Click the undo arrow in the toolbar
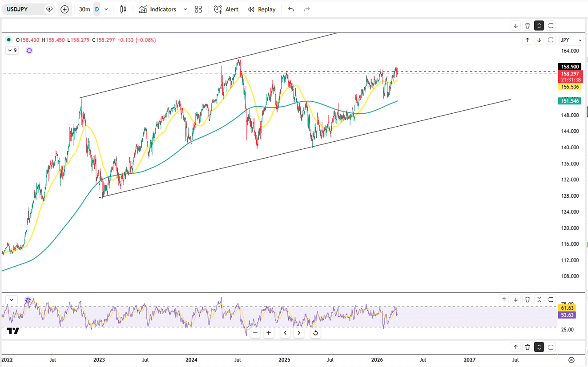 pyautogui.click(x=291, y=9)
